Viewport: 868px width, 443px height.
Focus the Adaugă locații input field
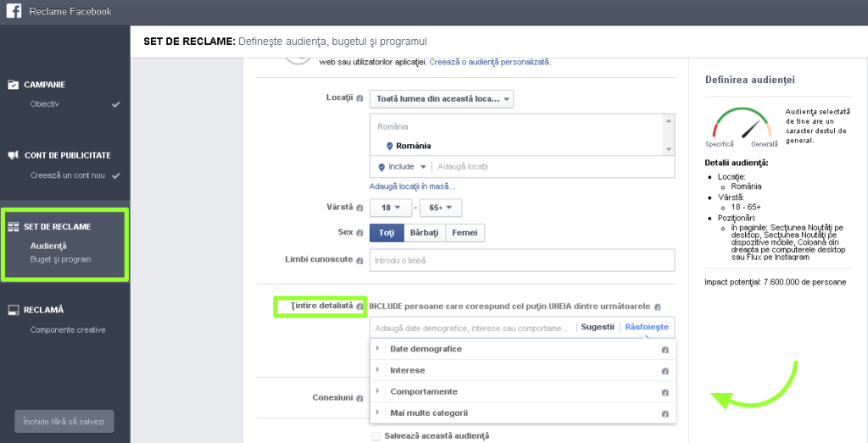[x=553, y=167]
